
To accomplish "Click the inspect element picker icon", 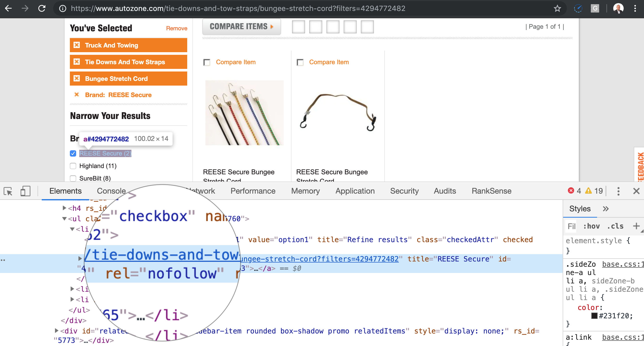I will click(x=8, y=191).
